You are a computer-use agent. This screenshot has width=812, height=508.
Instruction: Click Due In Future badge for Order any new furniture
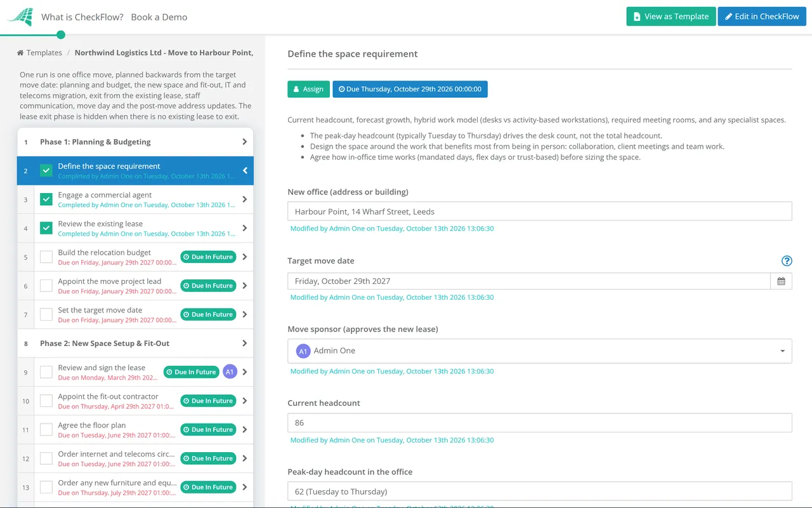[208, 487]
